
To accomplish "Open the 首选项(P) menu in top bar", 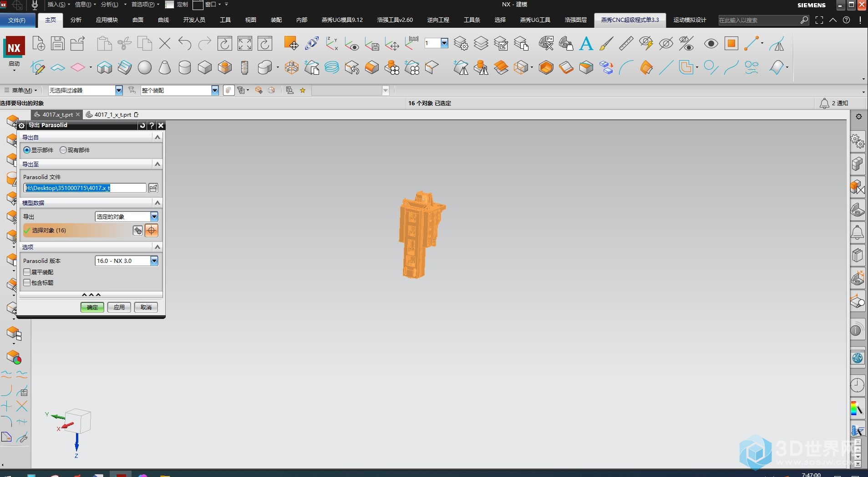I will (x=145, y=5).
